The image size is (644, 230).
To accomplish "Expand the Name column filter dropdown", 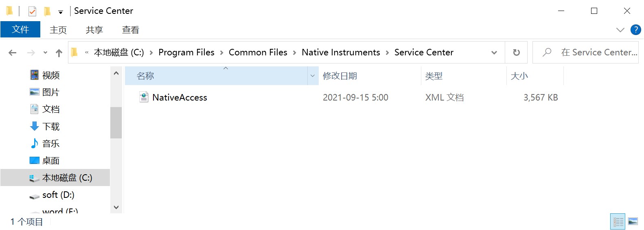I will pos(313,76).
